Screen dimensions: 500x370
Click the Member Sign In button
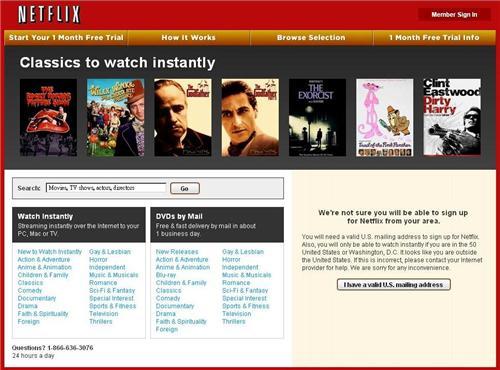click(454, 15)
